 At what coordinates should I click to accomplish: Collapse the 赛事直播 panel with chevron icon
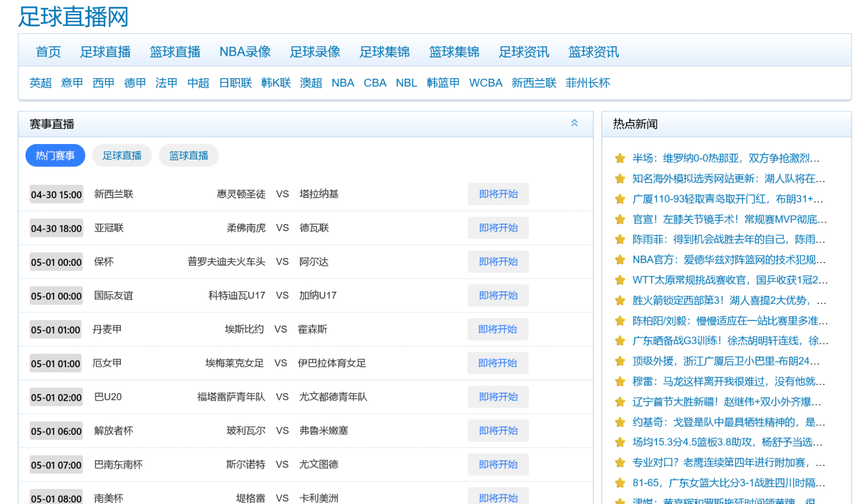(574, 123)
